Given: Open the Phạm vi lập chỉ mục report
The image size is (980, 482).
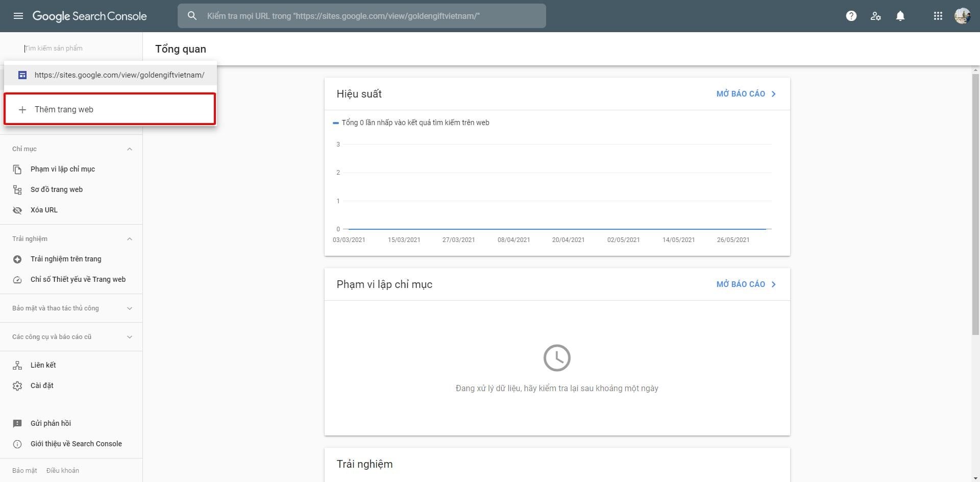Looking at the screenshot, I should click(x=746, y=284).
